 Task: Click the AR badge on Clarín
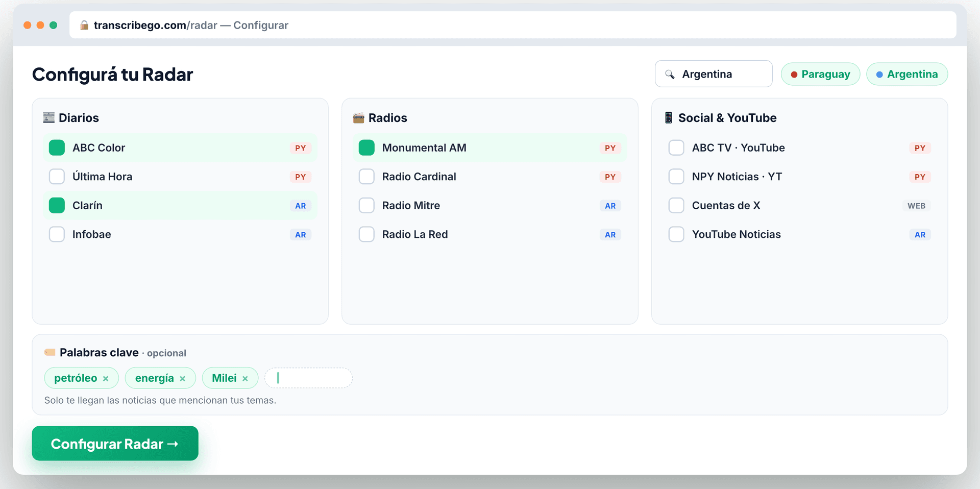301,206
